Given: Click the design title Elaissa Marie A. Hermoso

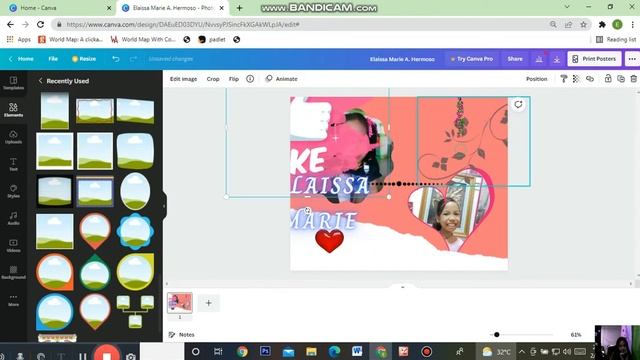Looking at the screenshot, I should click(x=402, y=59).
